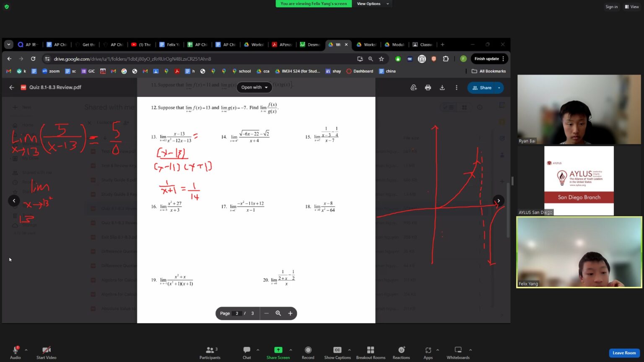
Task: Switch to the Modul browser tab
Action: coord(395,44)
